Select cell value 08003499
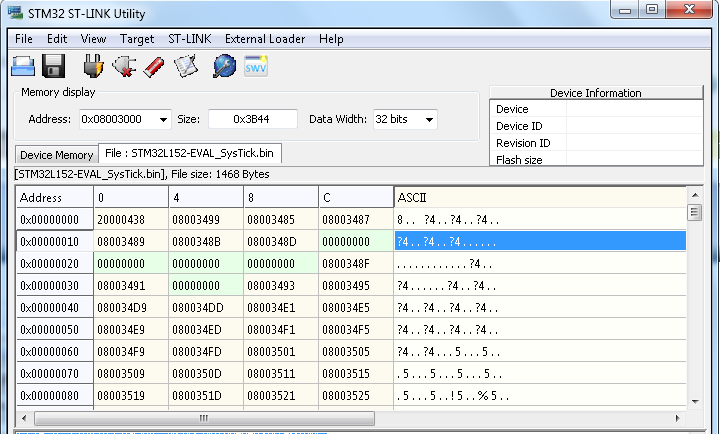 [x=206, y=220]
